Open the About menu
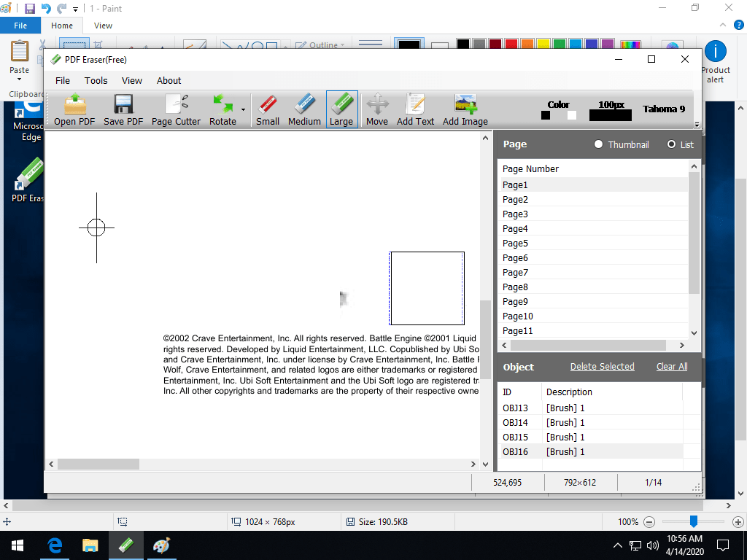This screenshot has height=560, width=747. click(169, 80)
